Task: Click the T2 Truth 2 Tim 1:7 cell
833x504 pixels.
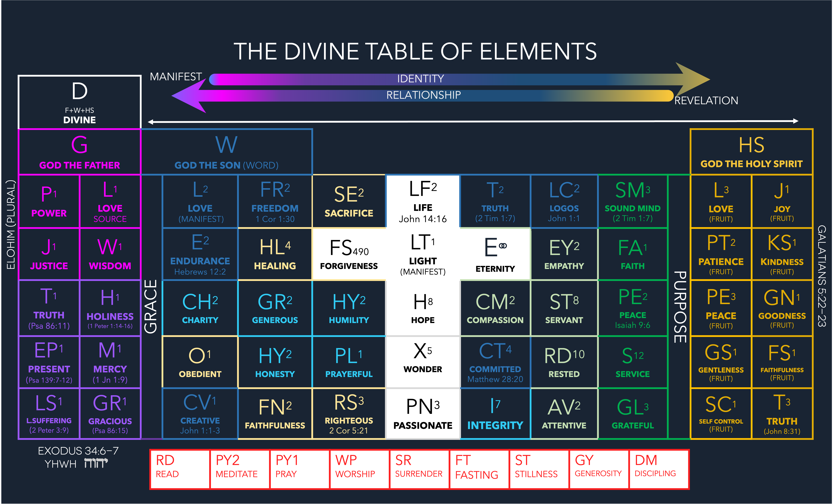Action: 495,201
